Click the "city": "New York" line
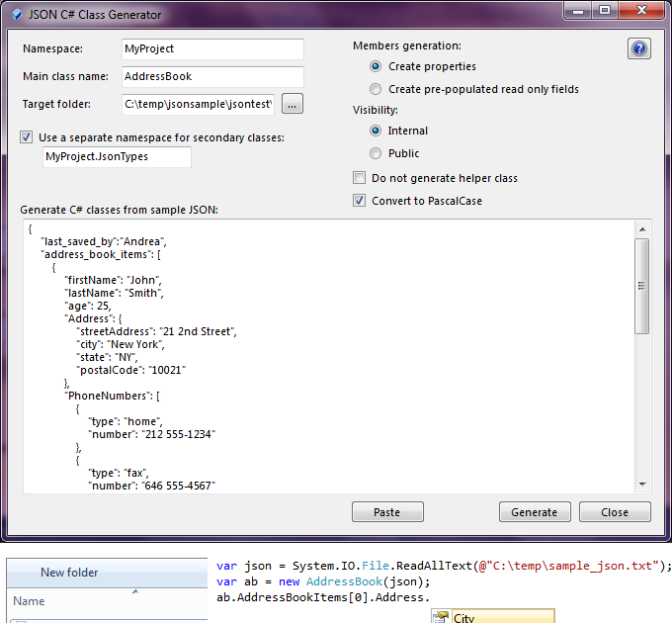The height and width of the screenshot is (623, 672). point(121,345)
